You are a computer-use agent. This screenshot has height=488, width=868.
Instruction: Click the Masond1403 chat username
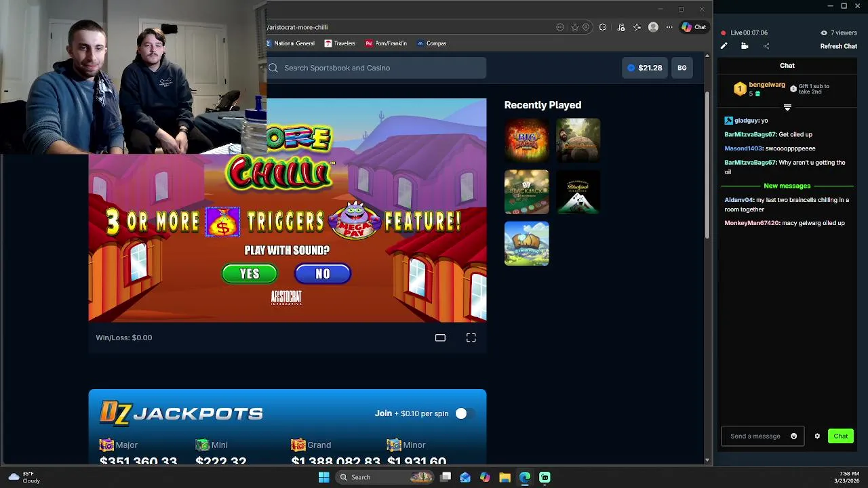pos(743,148)
